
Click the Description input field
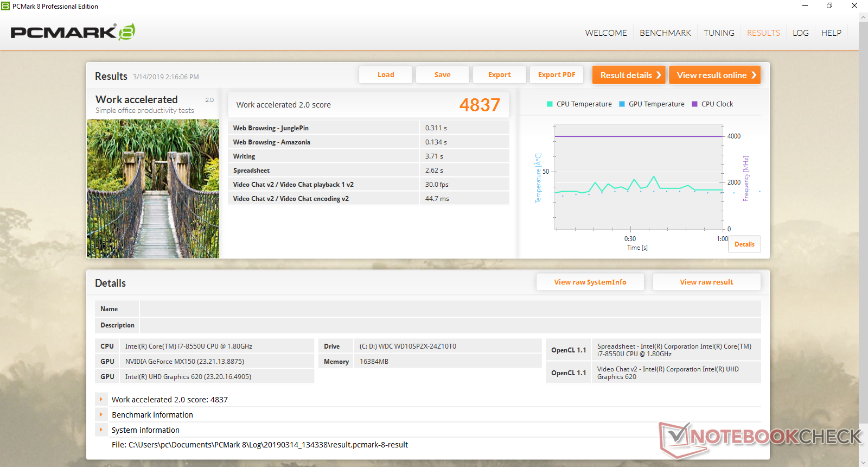[450, 325]
